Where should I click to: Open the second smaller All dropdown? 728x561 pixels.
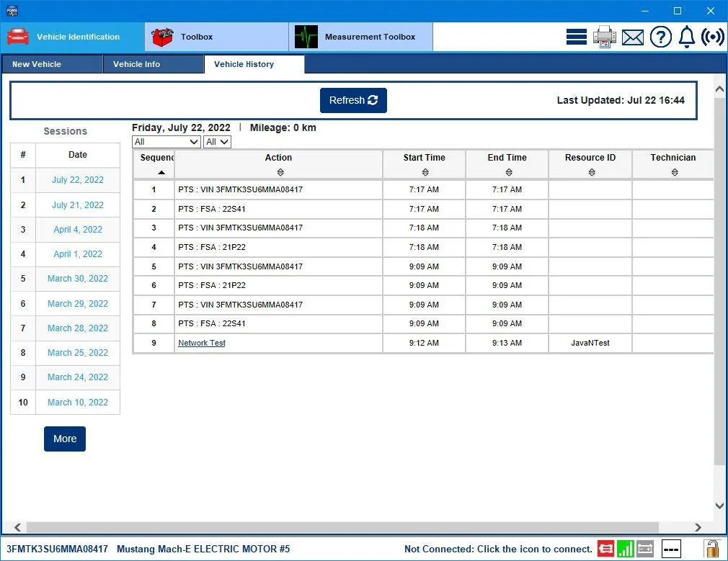click(x=217, y=142)
